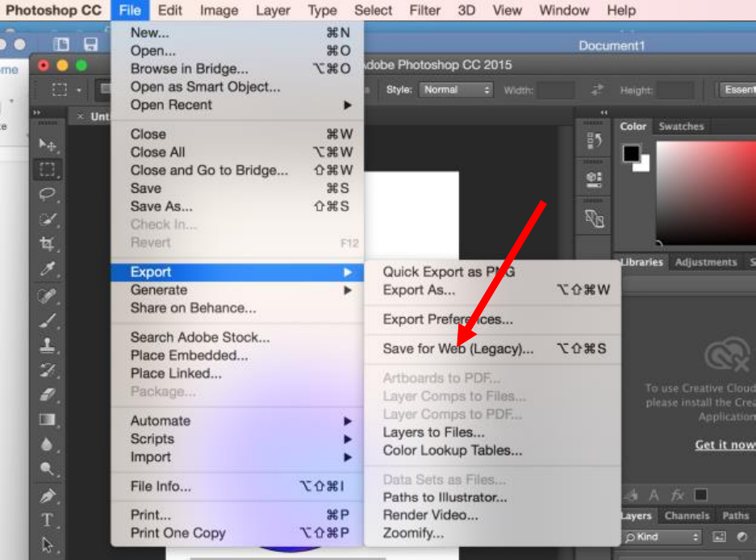Collapse the right panel dock arrows
The height and width of the screenshot is (560, 756).
(604, 112)
